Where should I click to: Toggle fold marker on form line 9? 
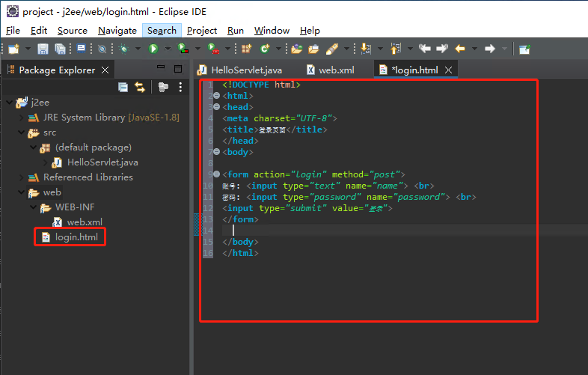(x=216, y=174)
